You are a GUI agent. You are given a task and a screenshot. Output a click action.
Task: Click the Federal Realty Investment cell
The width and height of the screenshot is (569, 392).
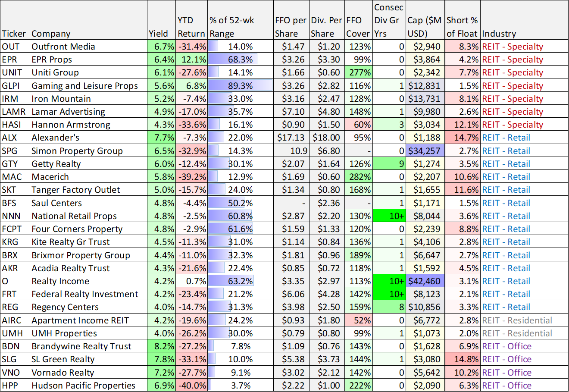[x=88, y=294]
